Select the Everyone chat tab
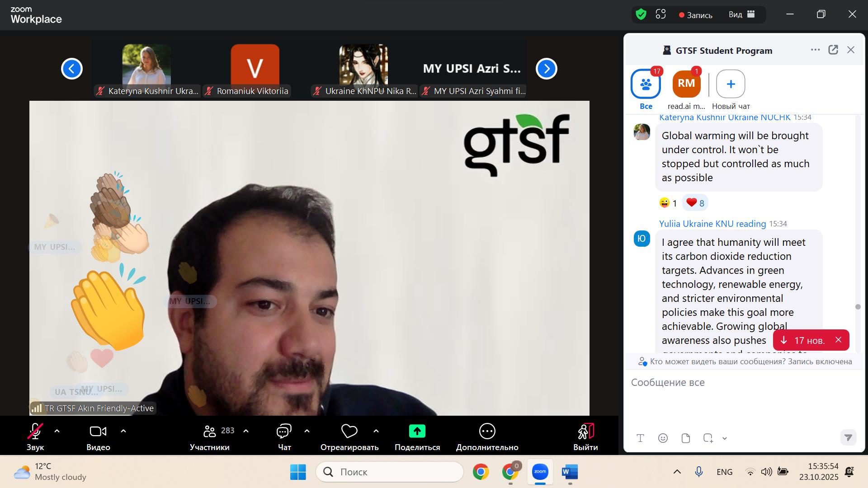Image resolution: width=868 pixels, height=488 pixels. pos(646,84)
